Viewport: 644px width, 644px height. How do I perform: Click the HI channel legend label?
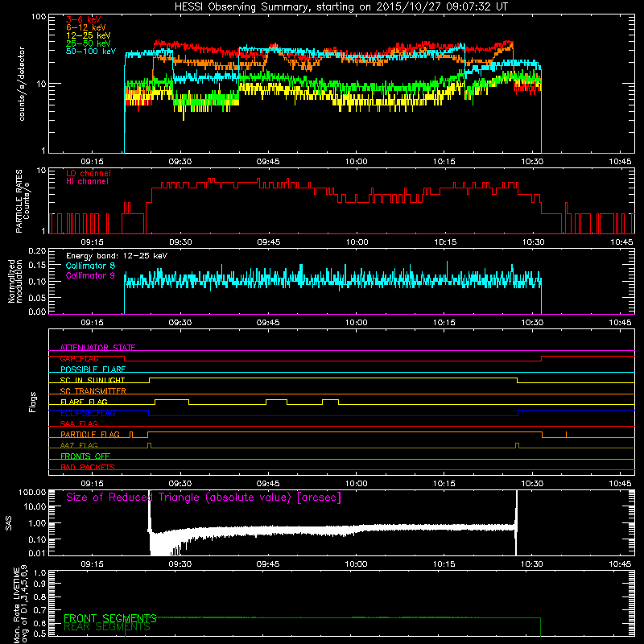coord(87,182)
